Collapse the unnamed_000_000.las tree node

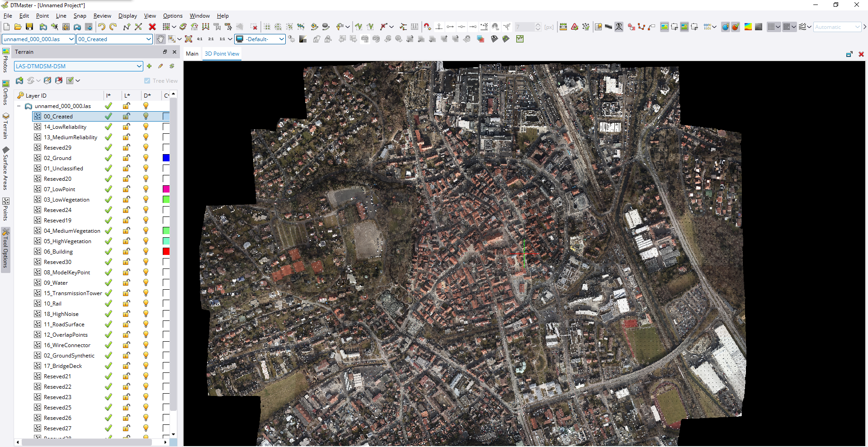(19, 106)
